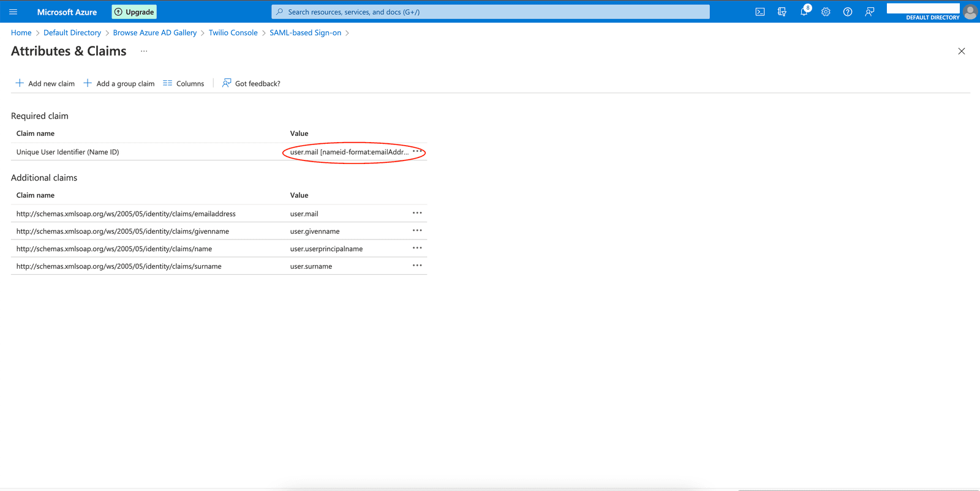980x491 pixels.
Task: Open the Unique User Identifier claim row
Action: click(67, 152)
